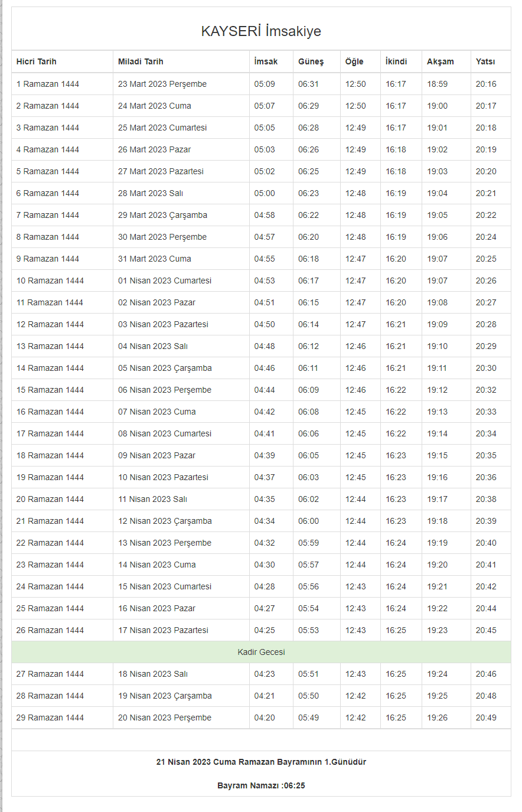Click the İkindi column header
This screenshot has height=812, width=522.
[396, 61]
